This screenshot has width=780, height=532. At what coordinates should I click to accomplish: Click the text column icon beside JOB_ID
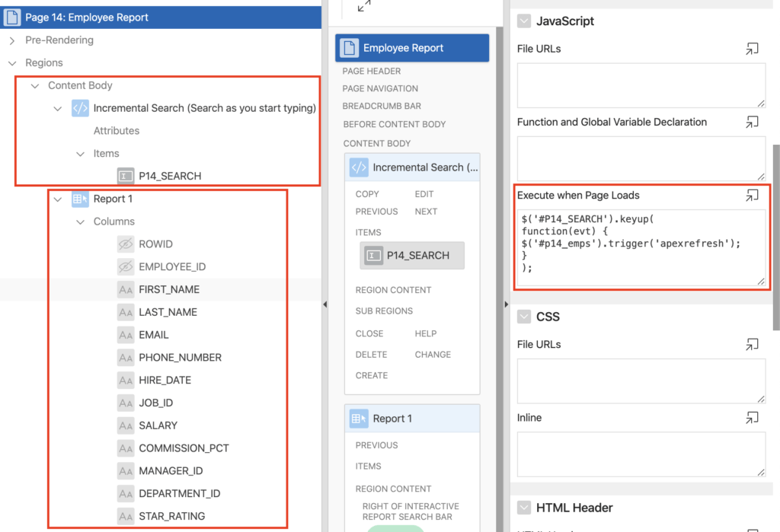point(126,403)
